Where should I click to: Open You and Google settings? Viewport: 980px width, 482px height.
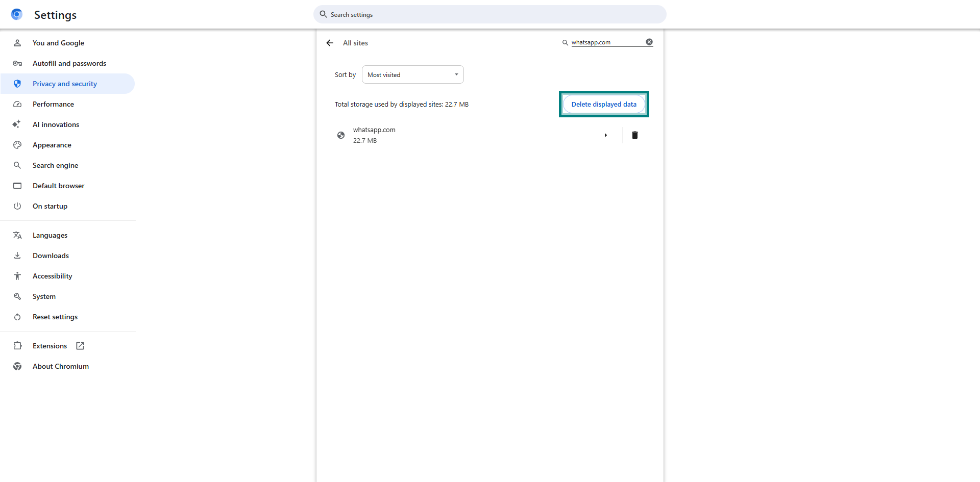[67, 43]
